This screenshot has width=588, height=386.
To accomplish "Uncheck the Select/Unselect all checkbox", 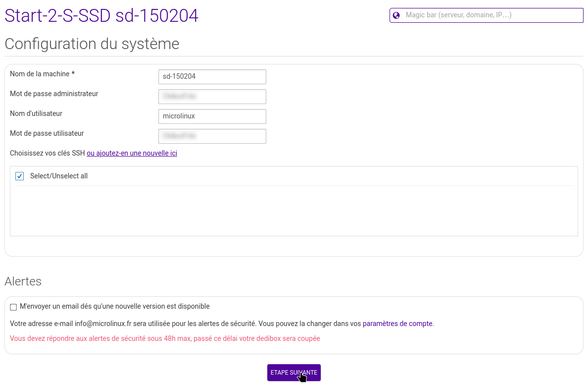I will coord(20,176).
